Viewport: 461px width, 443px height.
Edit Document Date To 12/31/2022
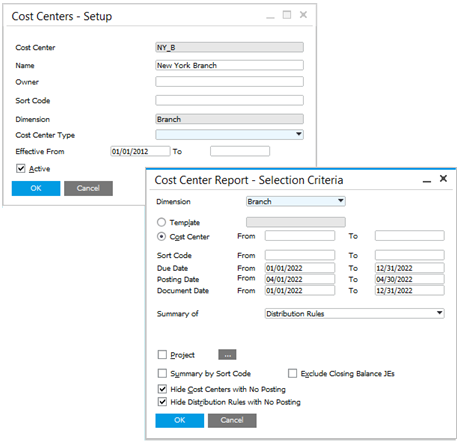coord(409,290)
